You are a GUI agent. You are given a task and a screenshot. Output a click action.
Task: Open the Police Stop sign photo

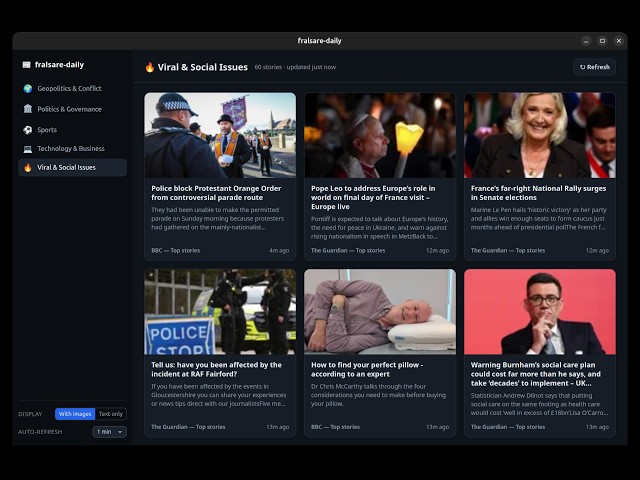[x=220, y=311]
